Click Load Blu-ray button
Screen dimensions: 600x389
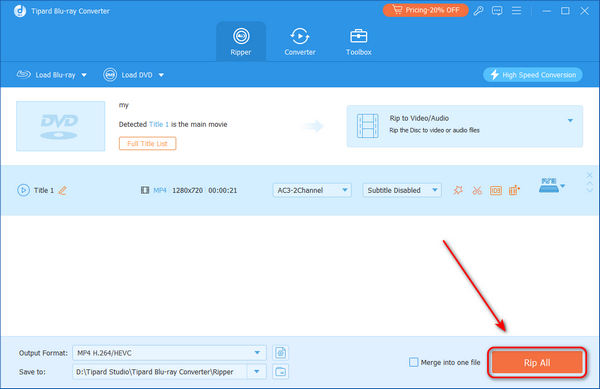click(x=46, y=75)
